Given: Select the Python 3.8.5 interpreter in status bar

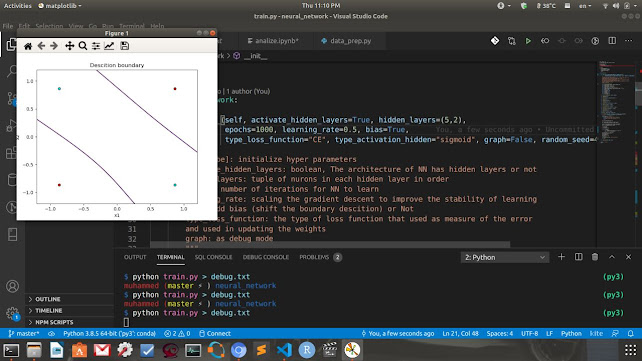Looking at the screenshot, I should pyautogui.click(x=109, y=334).
